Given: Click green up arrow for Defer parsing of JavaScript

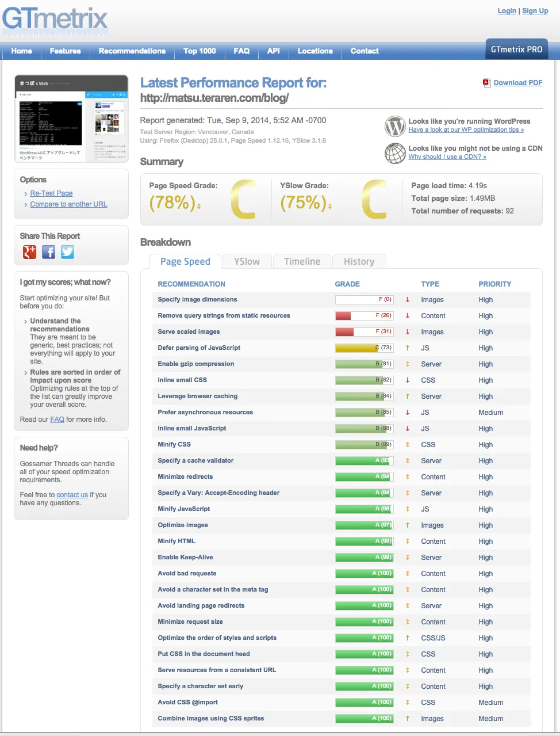Looking at the screenshot, I should click(408, 348).
